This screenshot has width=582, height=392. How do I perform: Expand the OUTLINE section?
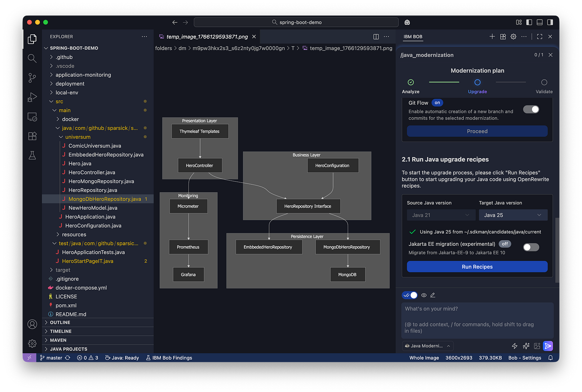pos(98,322)
